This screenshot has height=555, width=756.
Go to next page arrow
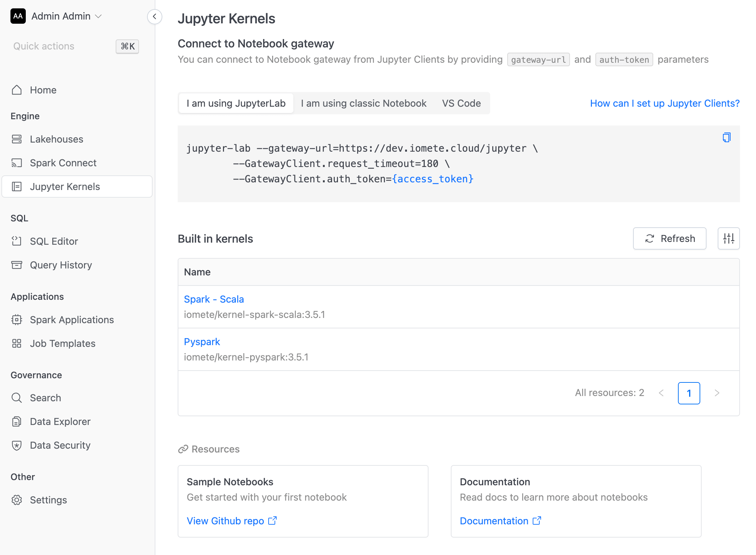[717, 393]
